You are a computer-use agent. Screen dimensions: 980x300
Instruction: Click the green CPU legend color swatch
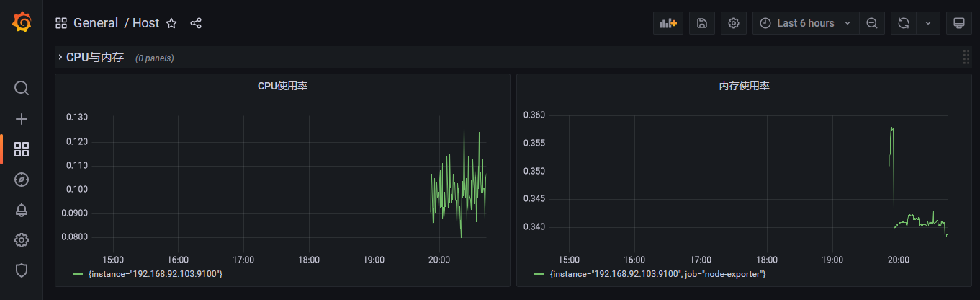pos(78,274)
